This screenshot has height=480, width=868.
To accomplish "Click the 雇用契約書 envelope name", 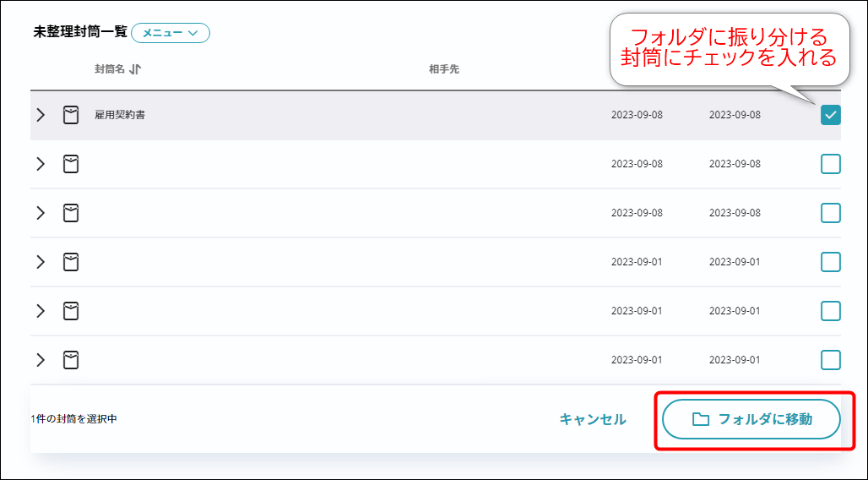I will point(120,115).
